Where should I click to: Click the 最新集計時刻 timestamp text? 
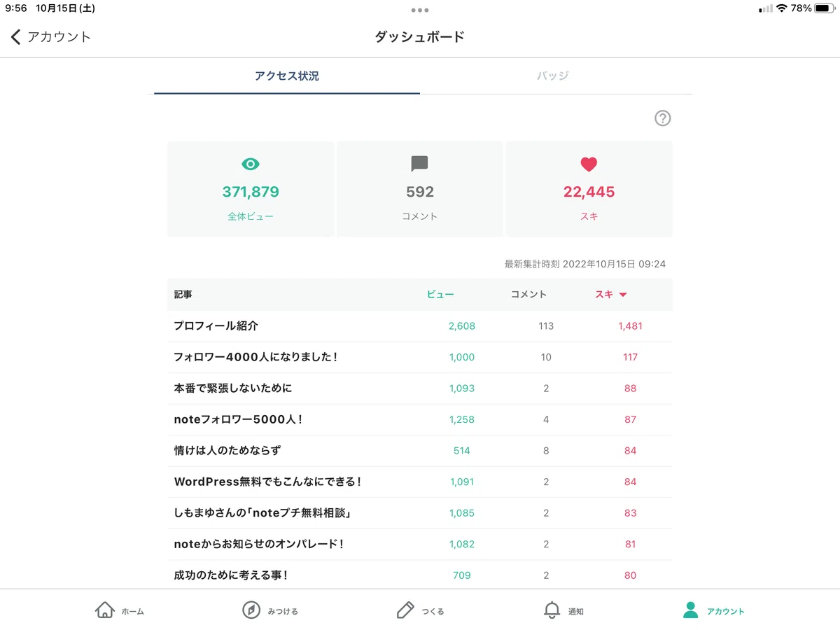click(585, 264)
